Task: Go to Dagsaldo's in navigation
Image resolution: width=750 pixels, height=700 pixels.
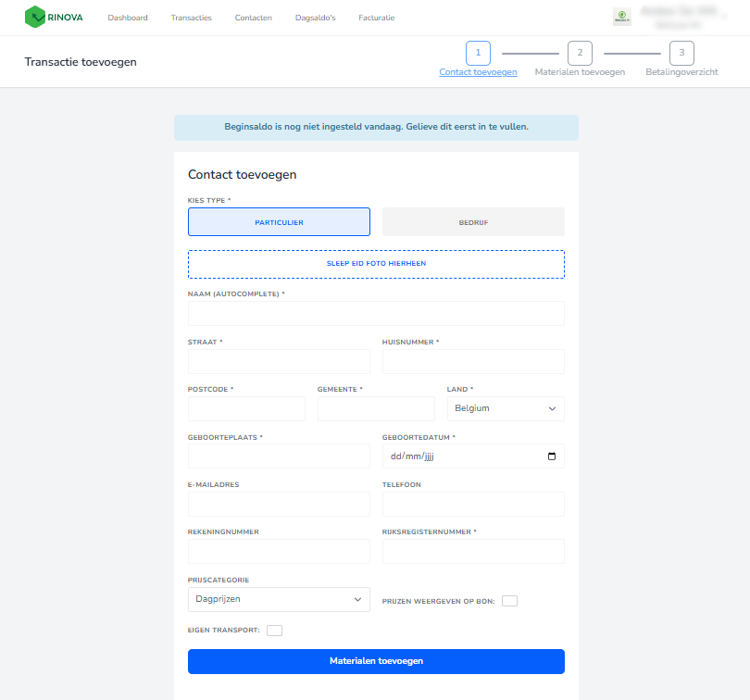Action: click(315, 18)
